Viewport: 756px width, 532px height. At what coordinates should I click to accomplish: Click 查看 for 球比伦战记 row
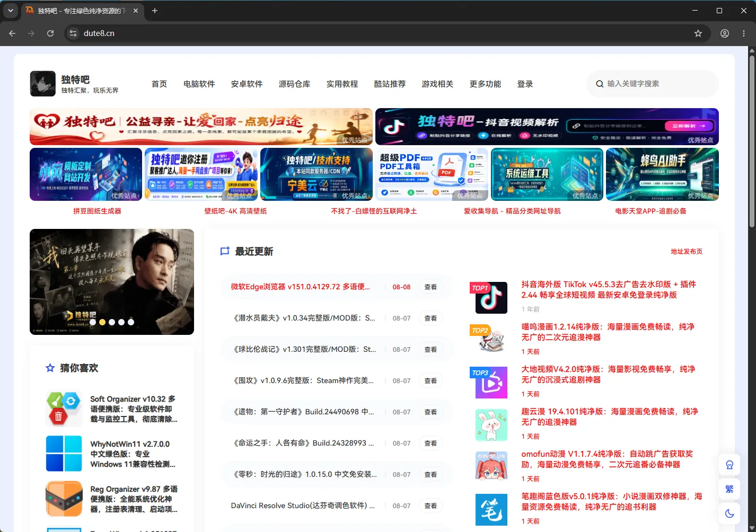pos(430,349)
